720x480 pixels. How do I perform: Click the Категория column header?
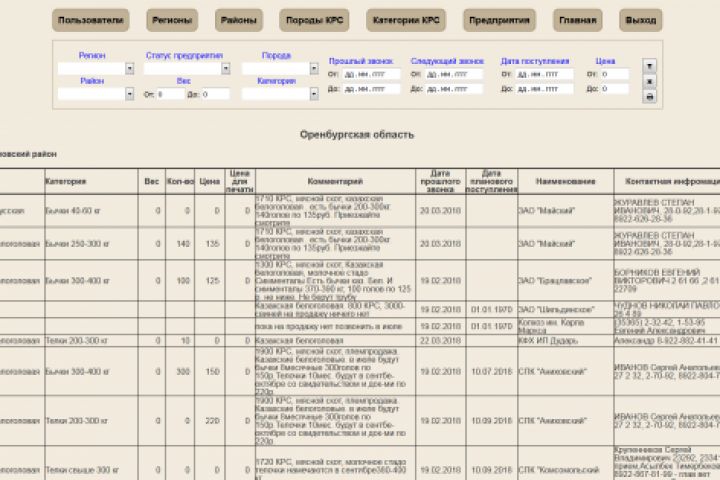[91, 181]
